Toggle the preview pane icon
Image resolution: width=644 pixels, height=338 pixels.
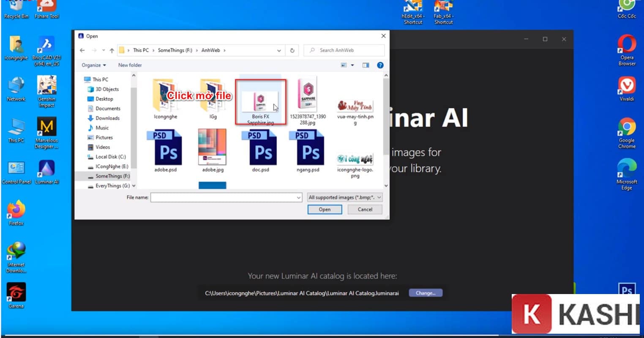click(x=366, y=65)
